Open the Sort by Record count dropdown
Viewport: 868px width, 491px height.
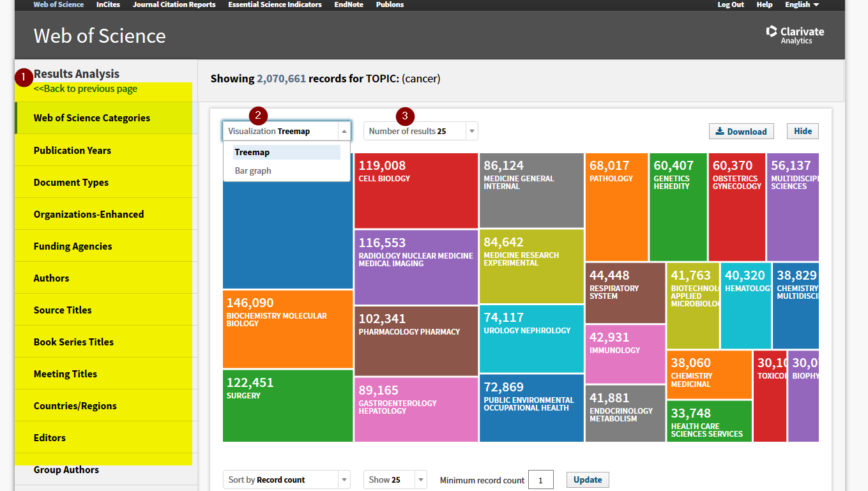tap(286, 480)
